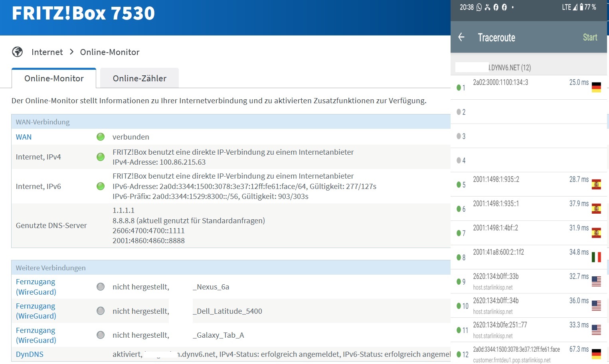Click hop address 2620:134:b0ff::34b

click(496, 301)
